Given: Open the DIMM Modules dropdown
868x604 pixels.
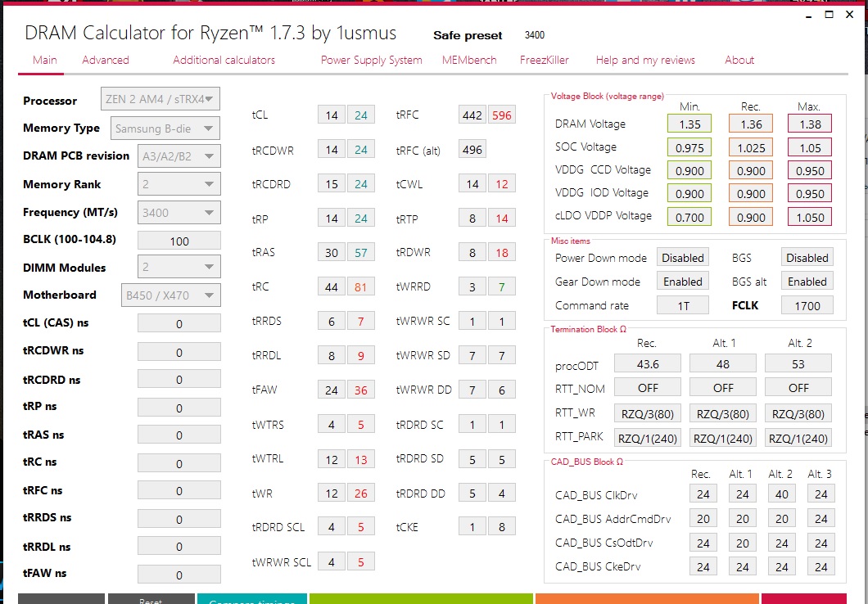Looking at the screenshot, I should pos(179,267).
